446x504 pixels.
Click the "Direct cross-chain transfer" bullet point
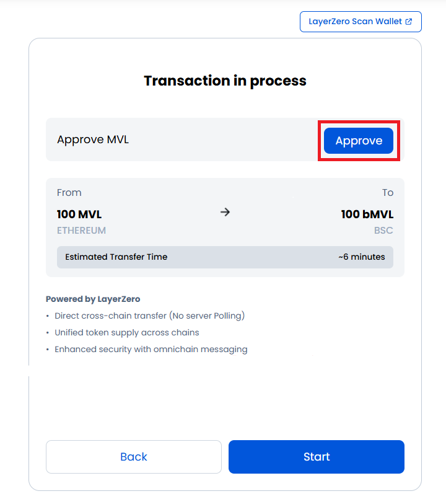pos(149,316)
